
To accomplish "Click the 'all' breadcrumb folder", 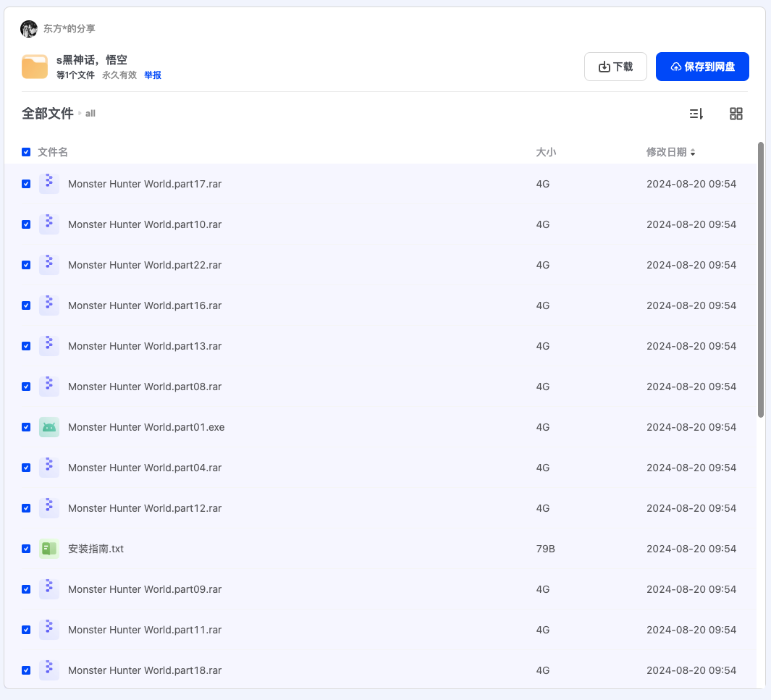I will 90,114.
